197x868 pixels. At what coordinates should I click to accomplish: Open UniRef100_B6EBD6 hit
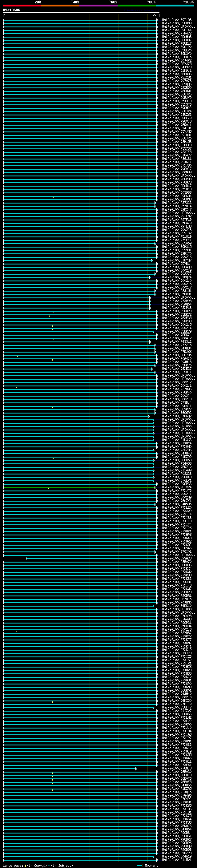177,74
